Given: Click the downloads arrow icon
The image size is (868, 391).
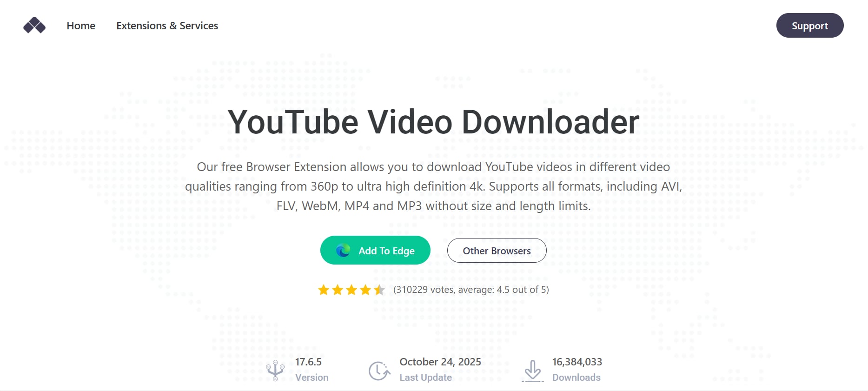Looking at the screenshot, I should 533,371.
